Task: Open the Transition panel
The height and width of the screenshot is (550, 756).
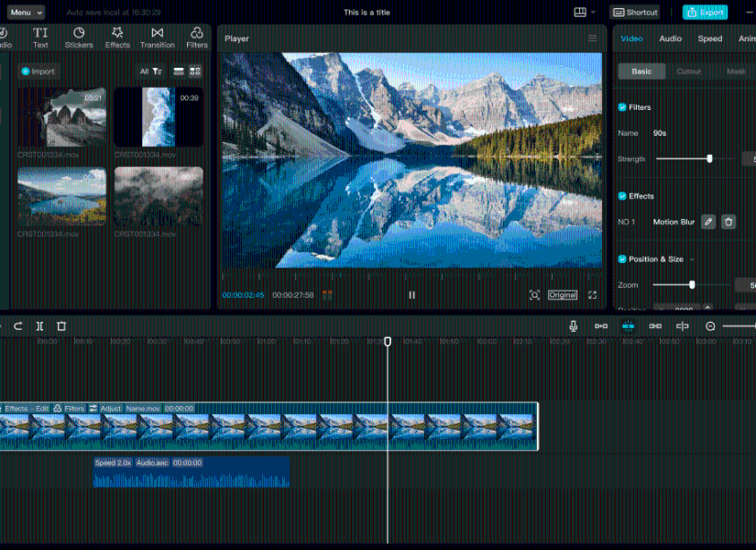Action: (x=156, y=38)
